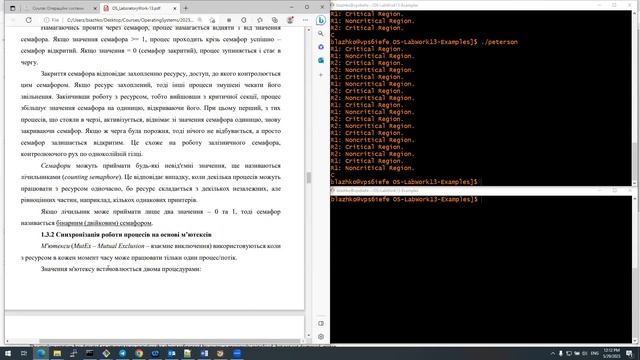
Task: Click the prompt in the lower terminal window
Action: (404, 200)
